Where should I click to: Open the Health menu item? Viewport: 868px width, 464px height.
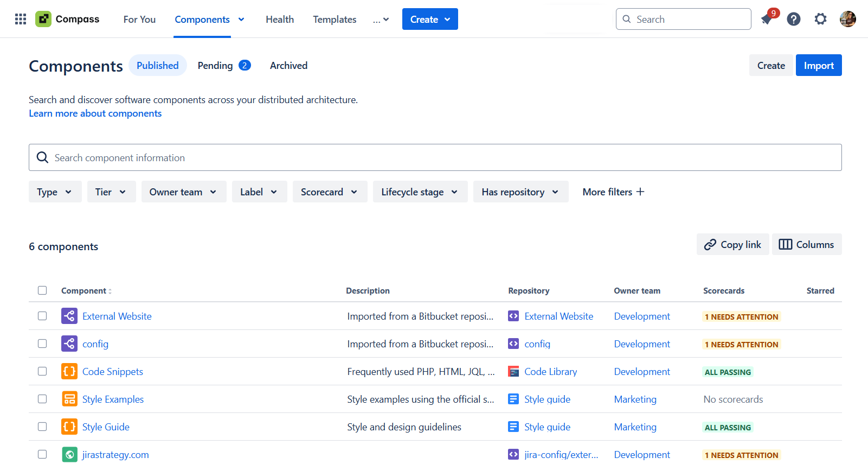click(280, 20)
